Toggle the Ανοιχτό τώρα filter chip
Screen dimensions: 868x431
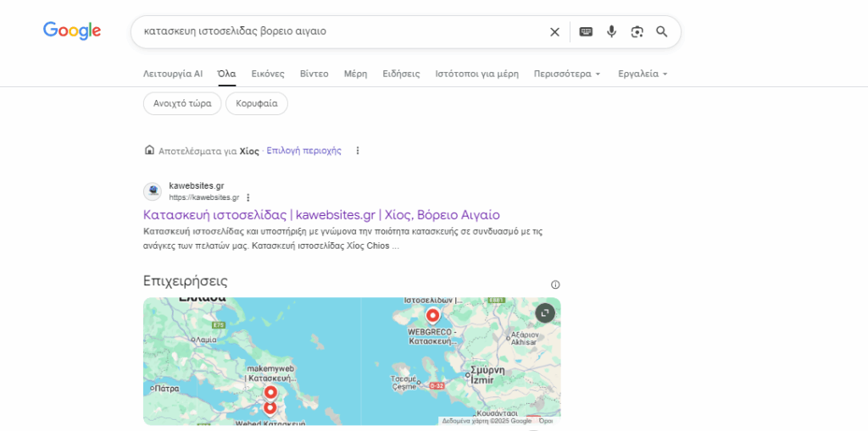tap(182, 103)
